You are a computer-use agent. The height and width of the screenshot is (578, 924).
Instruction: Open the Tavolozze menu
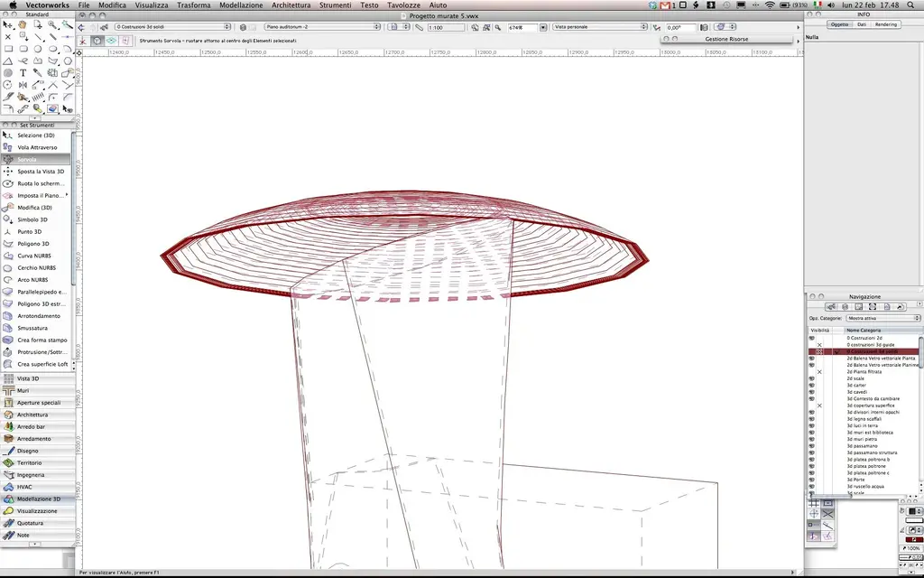pos(403,5)
